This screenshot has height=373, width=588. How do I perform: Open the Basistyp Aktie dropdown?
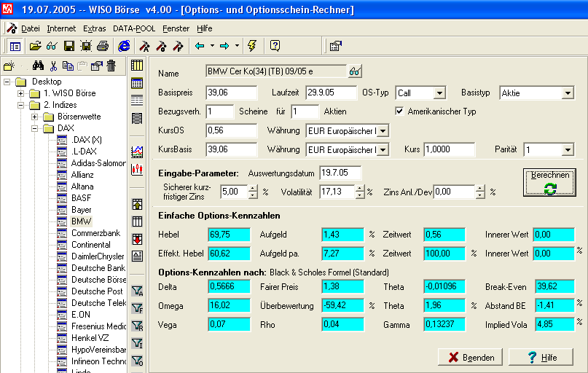[x=568, y=93]
